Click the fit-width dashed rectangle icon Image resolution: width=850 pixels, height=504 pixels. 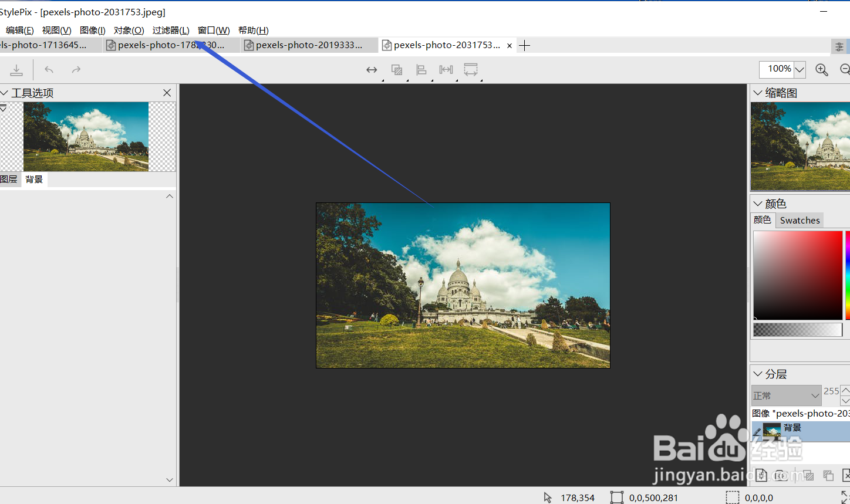point(471,70)
